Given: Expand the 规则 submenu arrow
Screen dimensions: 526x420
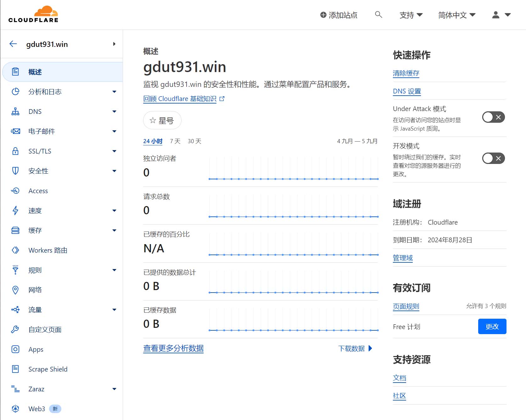Looking at the screenshot, I should (115, 270).
